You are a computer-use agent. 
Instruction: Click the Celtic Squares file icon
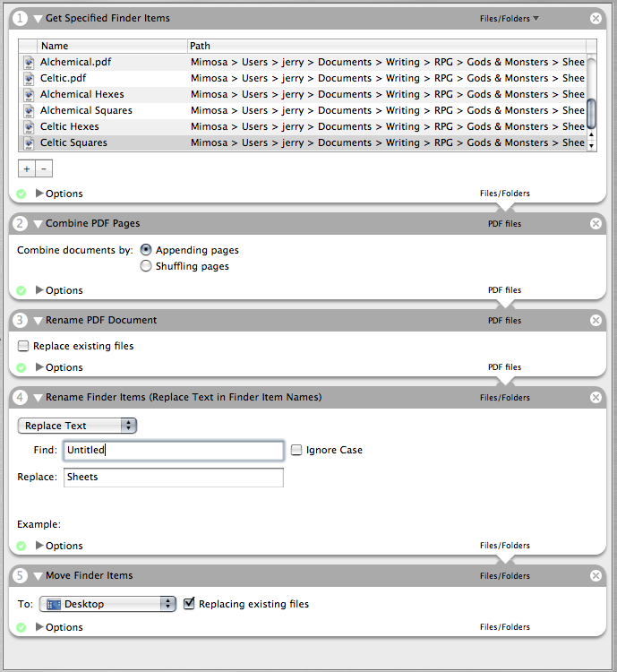click(29, 143)
